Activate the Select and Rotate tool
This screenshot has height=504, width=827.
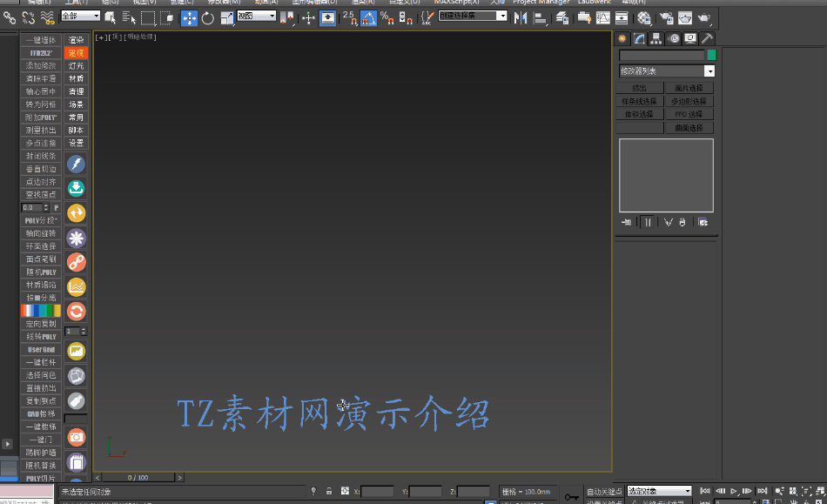click(x=208, y=18)
